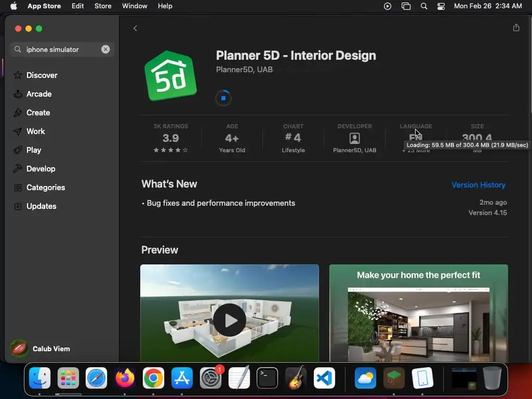Click the Stage Manager windows menu bar icon

[406, 6]
